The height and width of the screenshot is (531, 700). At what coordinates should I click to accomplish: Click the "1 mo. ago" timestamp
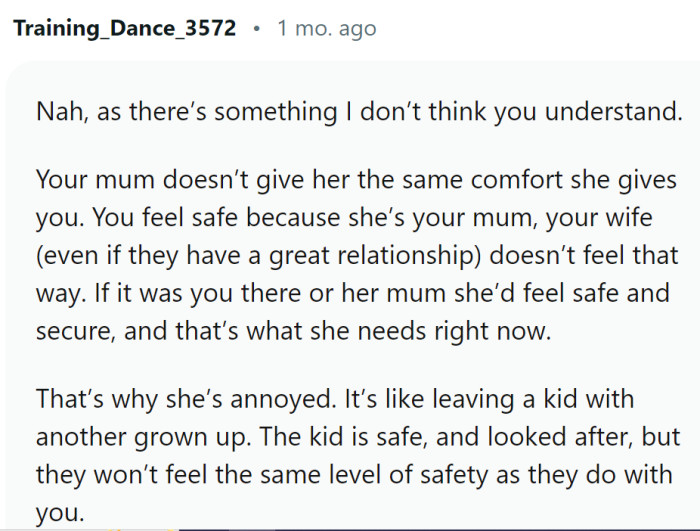327,28
